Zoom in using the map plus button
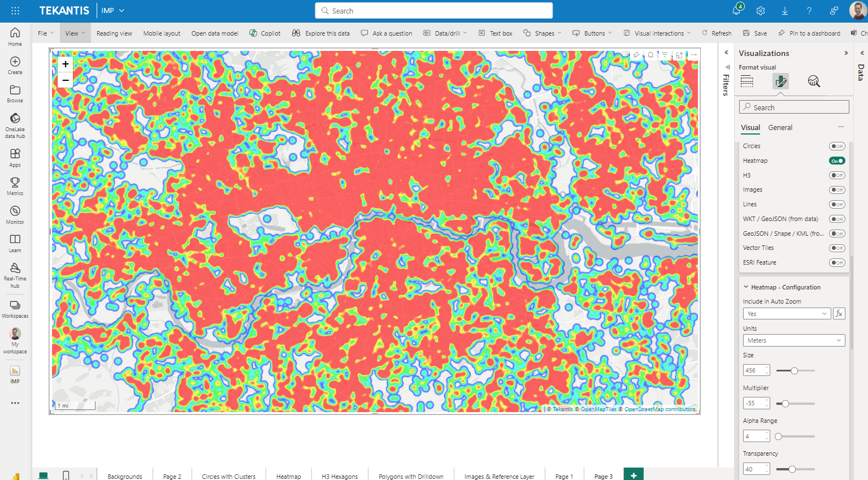 click(65, 64)
